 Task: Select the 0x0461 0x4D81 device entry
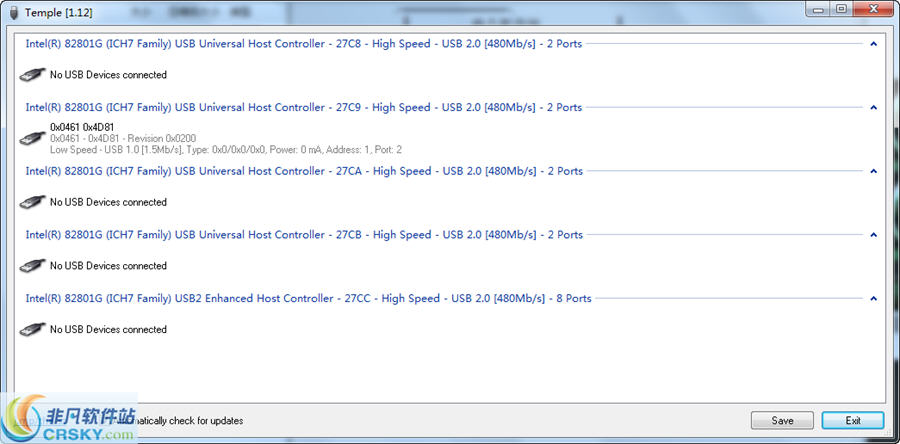(x=82, y=127)
